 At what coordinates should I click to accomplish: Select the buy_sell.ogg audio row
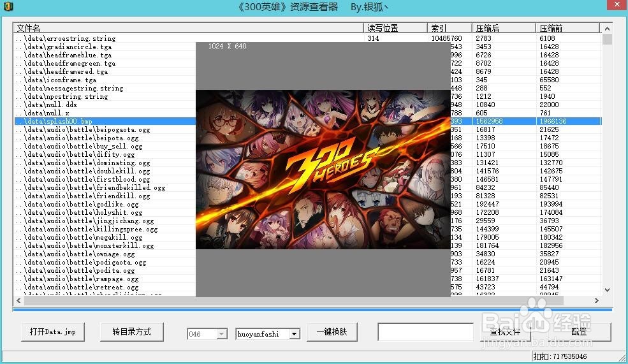coord(307,146)
